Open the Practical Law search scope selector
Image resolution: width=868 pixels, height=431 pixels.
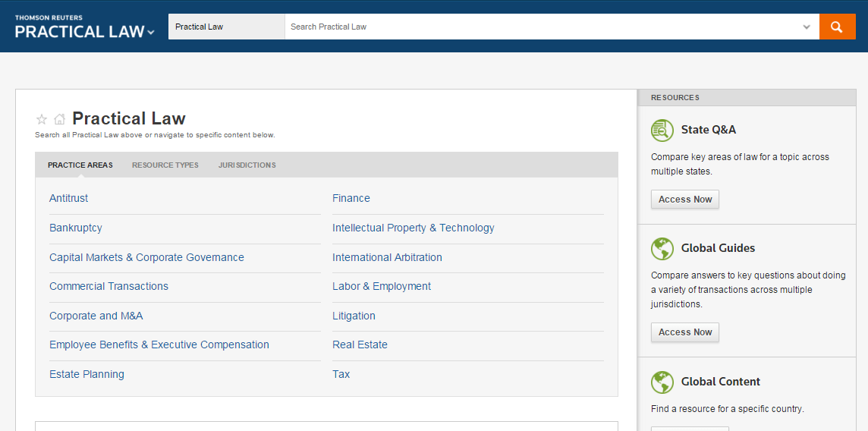click(x=226, y=27)
